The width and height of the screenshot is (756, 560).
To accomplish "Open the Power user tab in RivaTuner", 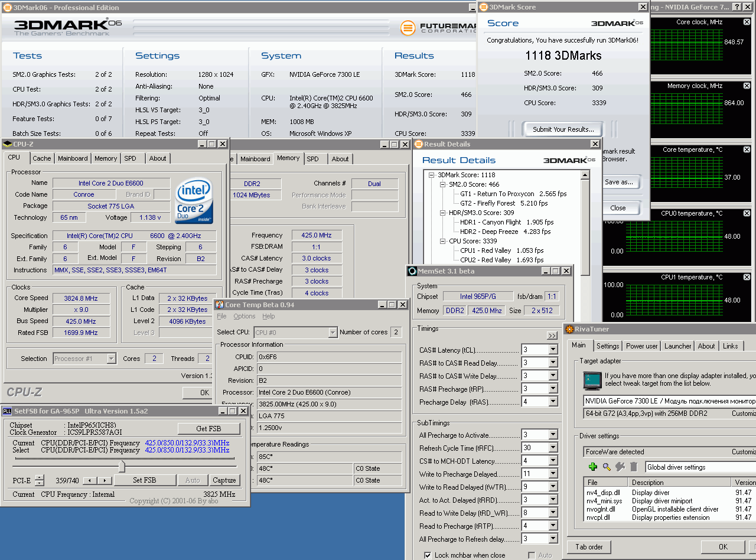I will [642, 346].
